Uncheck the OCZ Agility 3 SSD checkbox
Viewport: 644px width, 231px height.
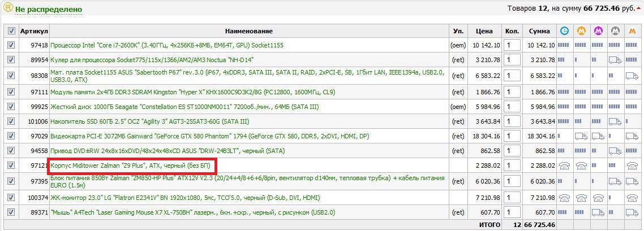(11, 121)
